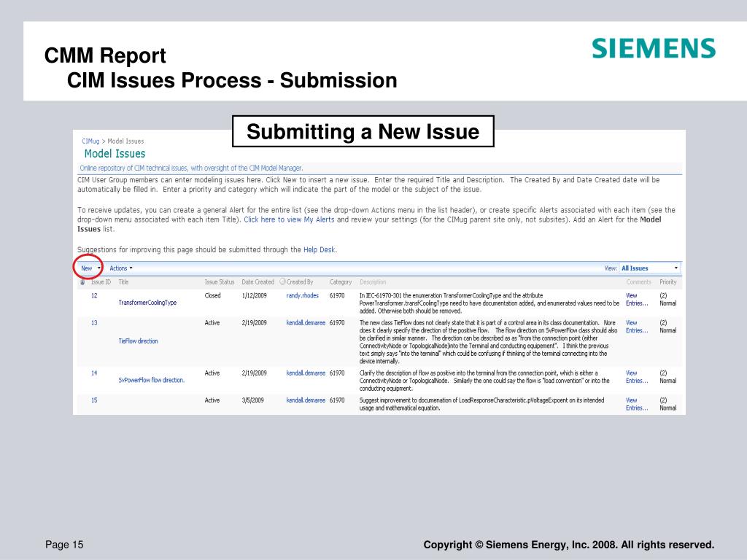Open 'Click here to view My Alerts'
This screenshot has height=560, width=747.
[x=289, y=219]
